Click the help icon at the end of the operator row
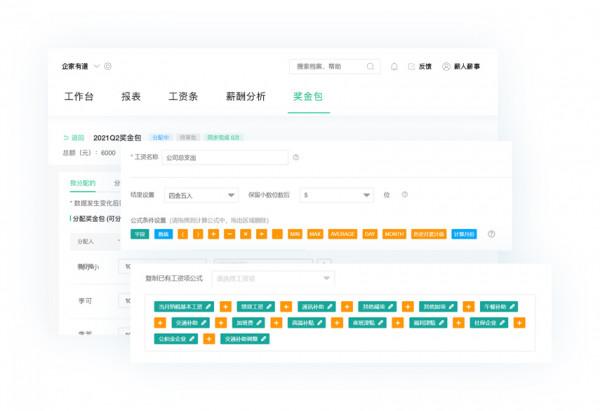Viewport: 600px width, 411px height. click(491, 234)
